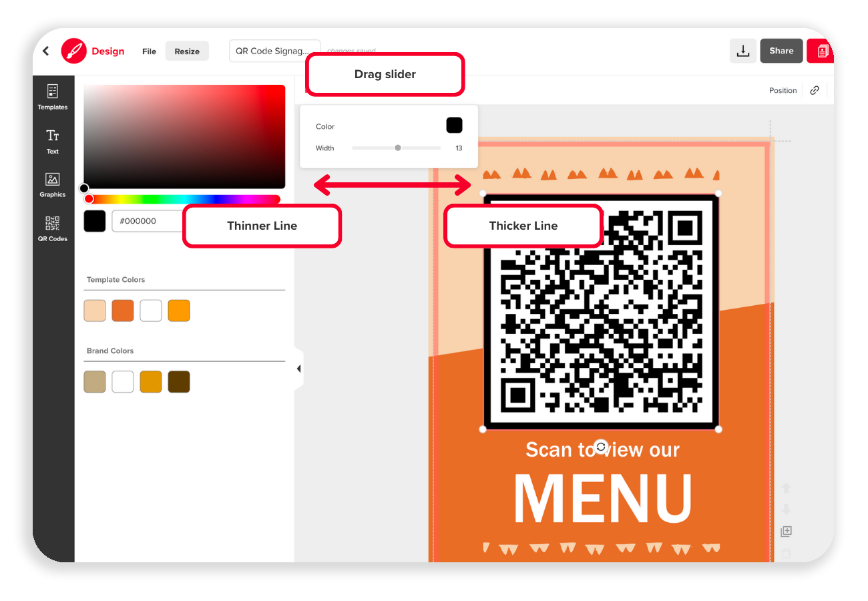Click the red Design paintbrush logo

[x=74, y=51]
